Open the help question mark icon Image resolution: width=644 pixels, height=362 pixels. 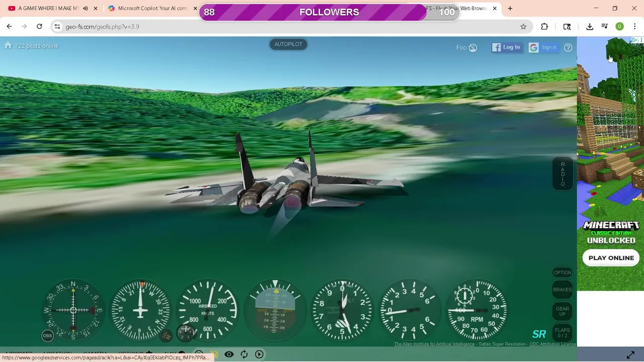pos(568,48)
